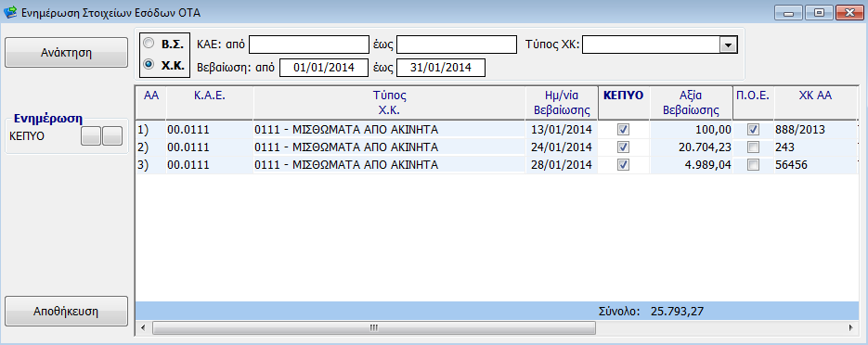Click the Αξία Βεβαίωσης column header
The height and width of the screenshot is (345, 868).
point(691,102)
